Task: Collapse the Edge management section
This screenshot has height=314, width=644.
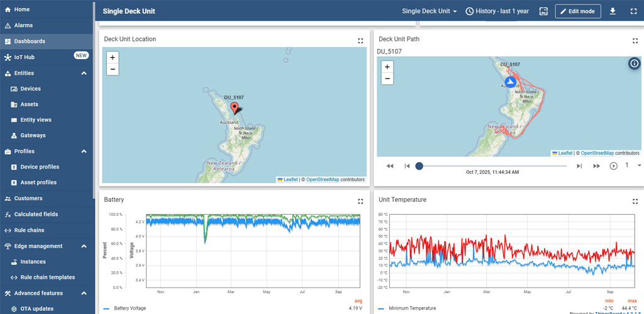Action: coord(84,246)
